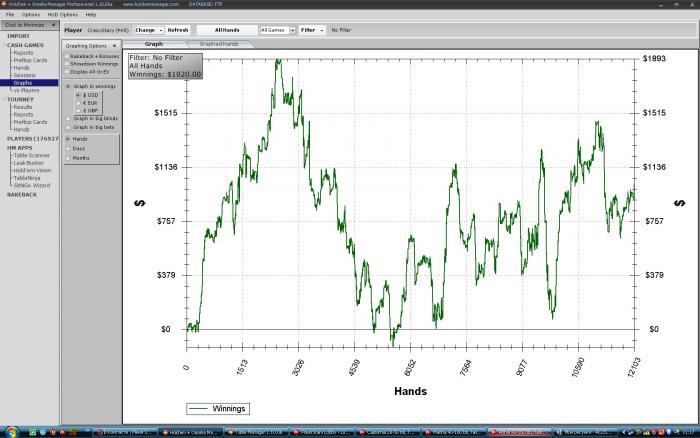Enable Showdown Winnings checkbox
Viewport: 700px width, 438px height.
[67, 64]
